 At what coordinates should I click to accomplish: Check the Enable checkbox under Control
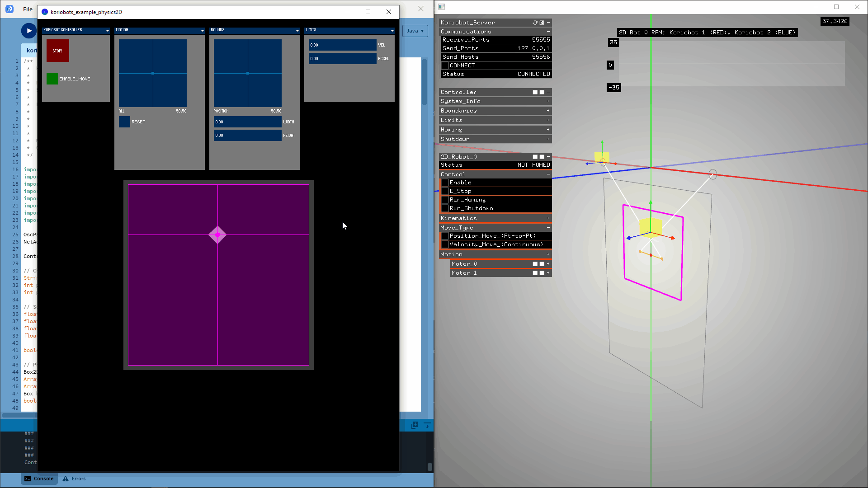pos(445,183)
